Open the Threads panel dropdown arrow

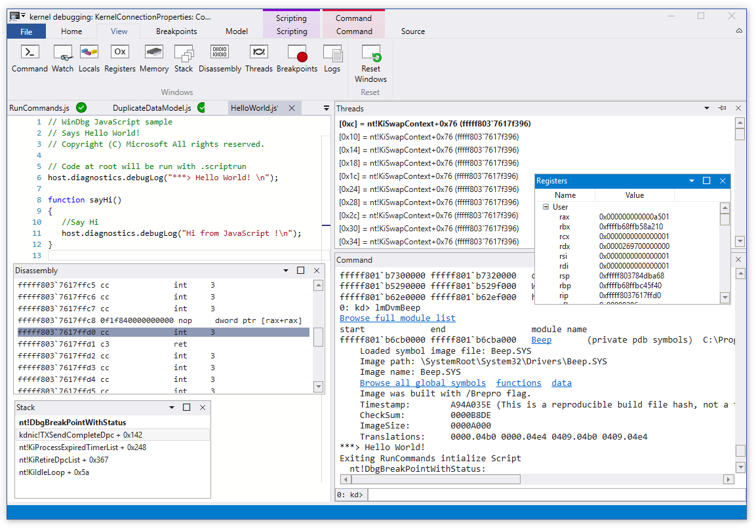point(707,109)
